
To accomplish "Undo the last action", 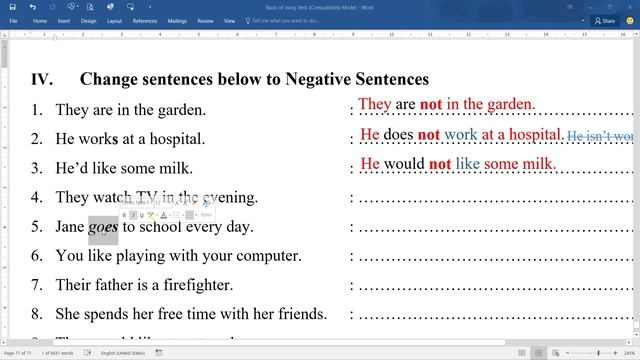I will [33, 7].
